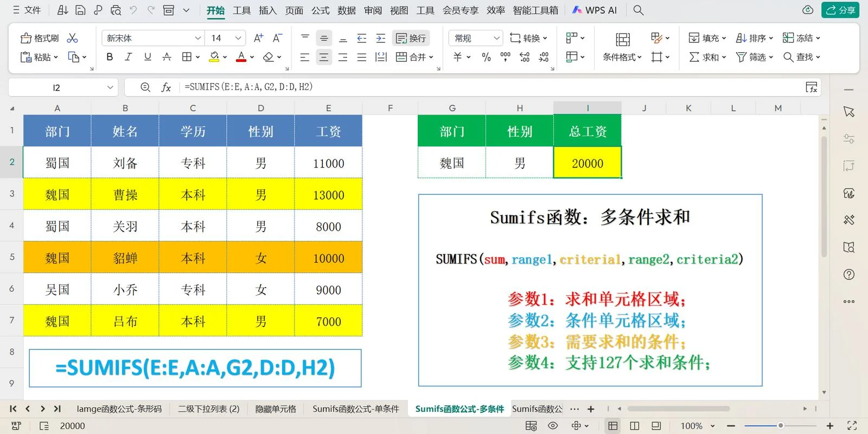Click the zoom slider handle
Viewport: 868px width, 434px height.
[780, 426]
